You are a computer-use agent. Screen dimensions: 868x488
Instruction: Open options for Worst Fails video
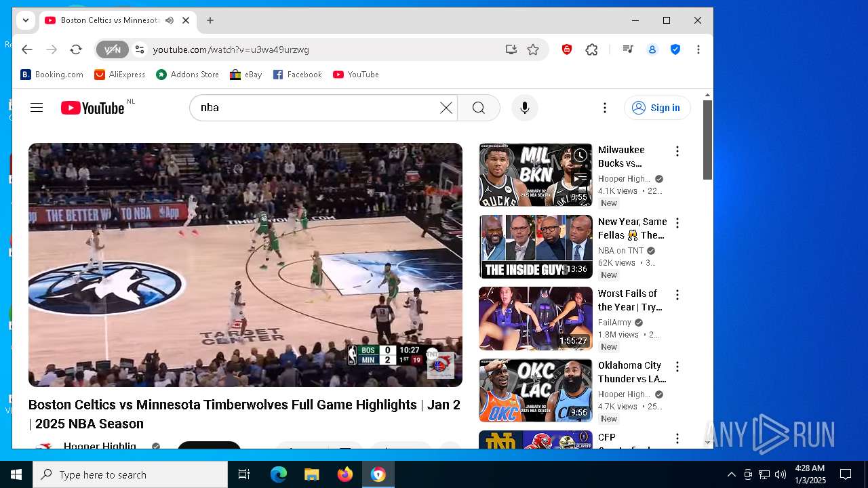pos(677,295)
